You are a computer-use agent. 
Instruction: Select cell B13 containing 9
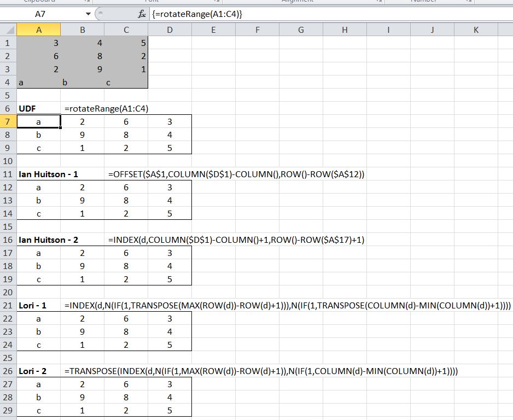tap(82, 200)
